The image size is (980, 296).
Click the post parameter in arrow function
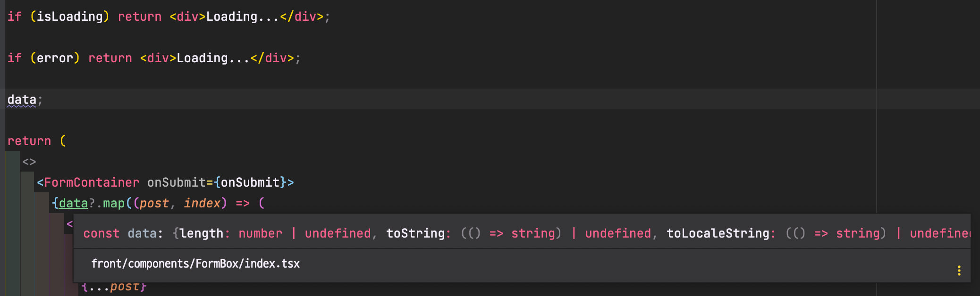click(154, 203)
